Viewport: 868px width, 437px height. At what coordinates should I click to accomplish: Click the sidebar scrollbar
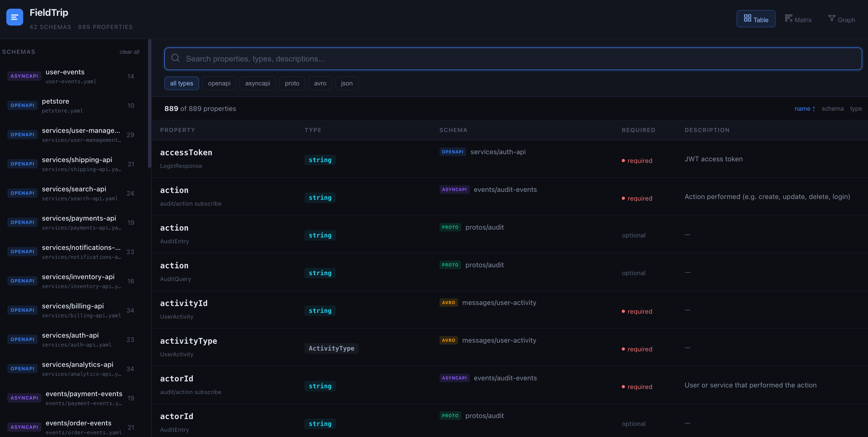tap(149, 103)
